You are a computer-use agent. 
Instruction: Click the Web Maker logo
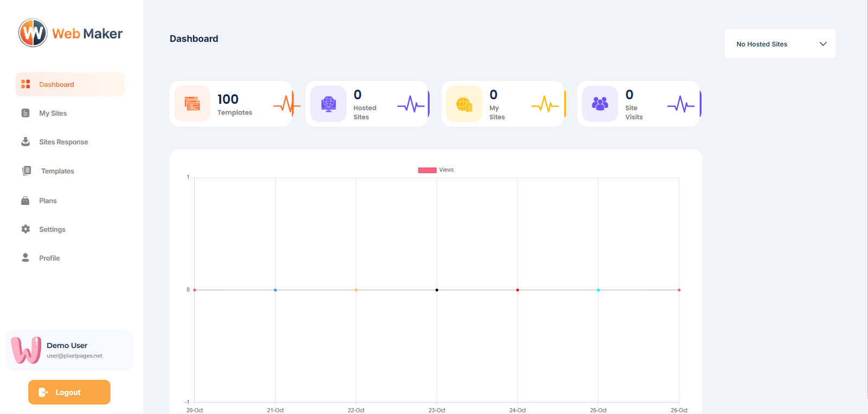coord(71,33)
